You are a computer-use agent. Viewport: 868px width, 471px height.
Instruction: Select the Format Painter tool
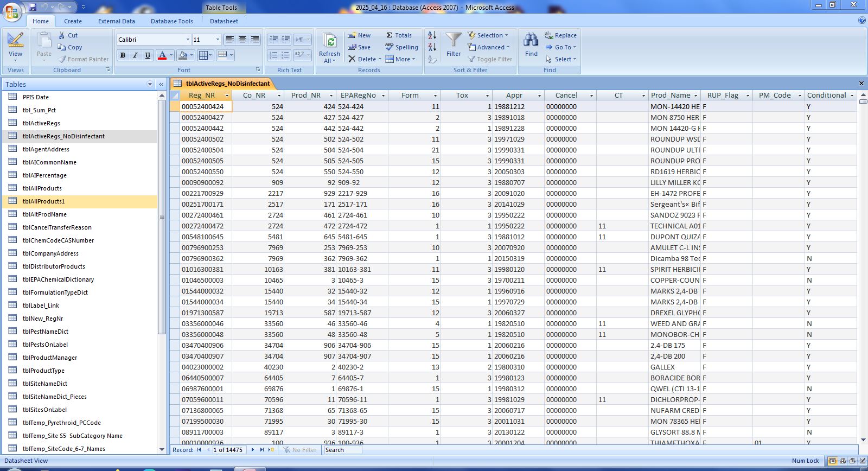point(83,59)
